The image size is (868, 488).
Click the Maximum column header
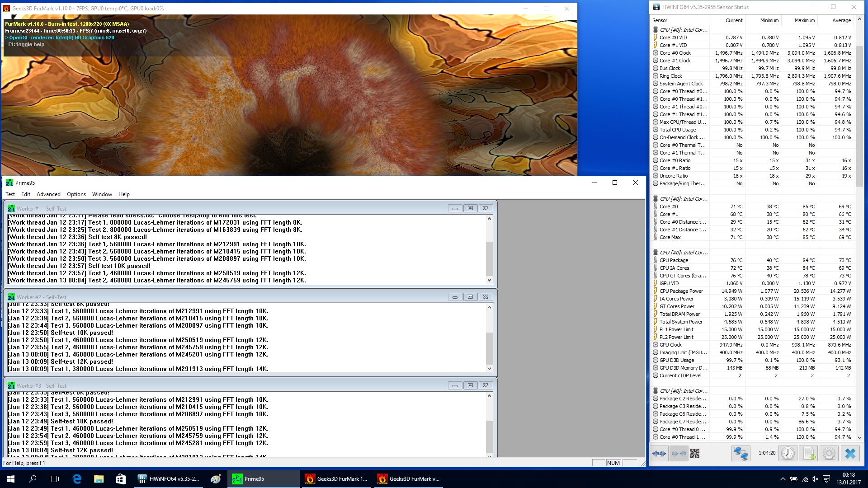click(x=804, y=20)
